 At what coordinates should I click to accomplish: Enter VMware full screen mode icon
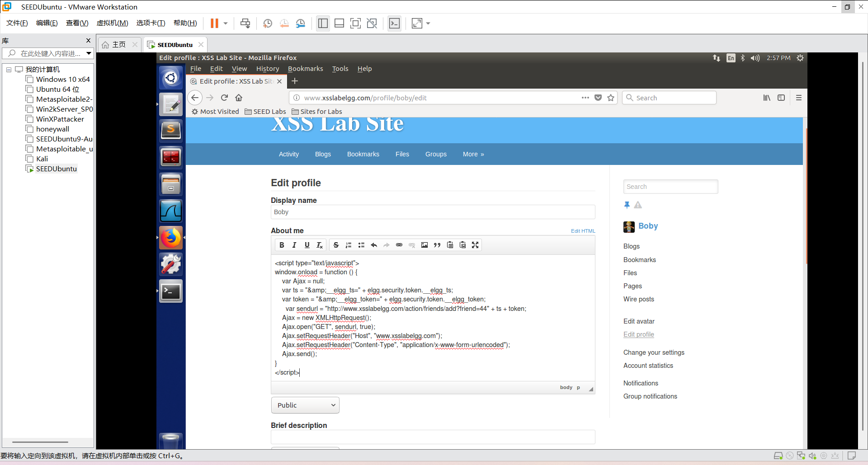[356, 23]
